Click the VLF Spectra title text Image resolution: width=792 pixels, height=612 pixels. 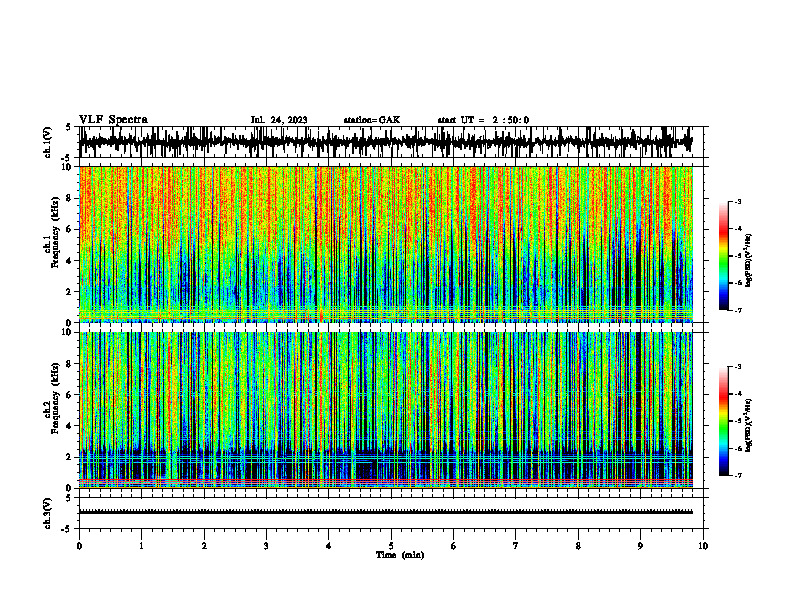tap(113, 120)
